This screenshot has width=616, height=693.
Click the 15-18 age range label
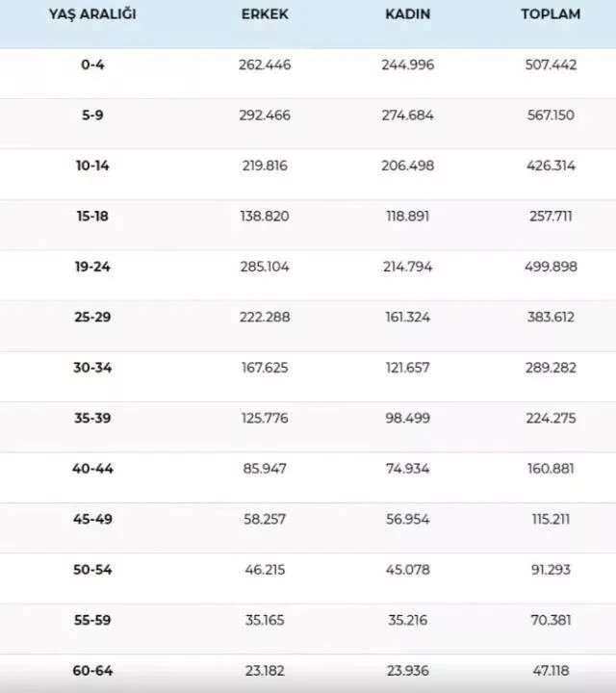point(93,216)
